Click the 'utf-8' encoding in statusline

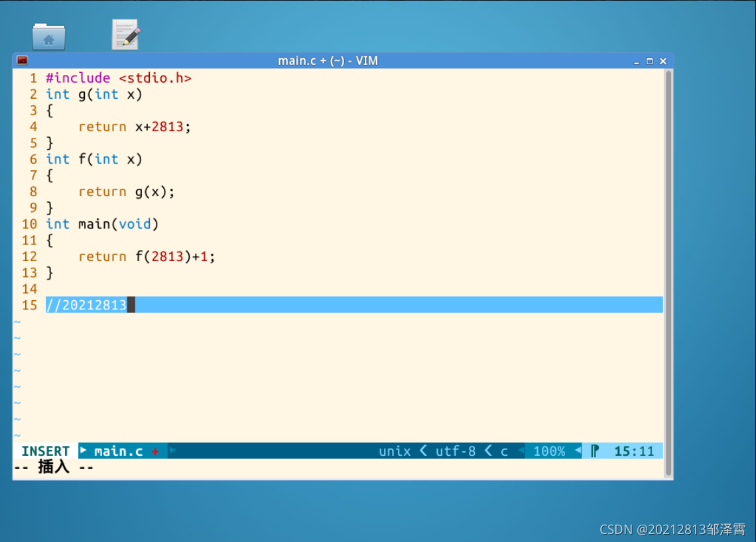tap(456, 451)
